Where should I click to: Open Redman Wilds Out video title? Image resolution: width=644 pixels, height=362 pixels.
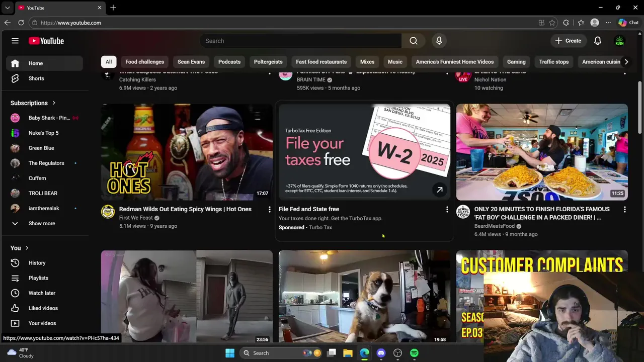click(185, 209)
